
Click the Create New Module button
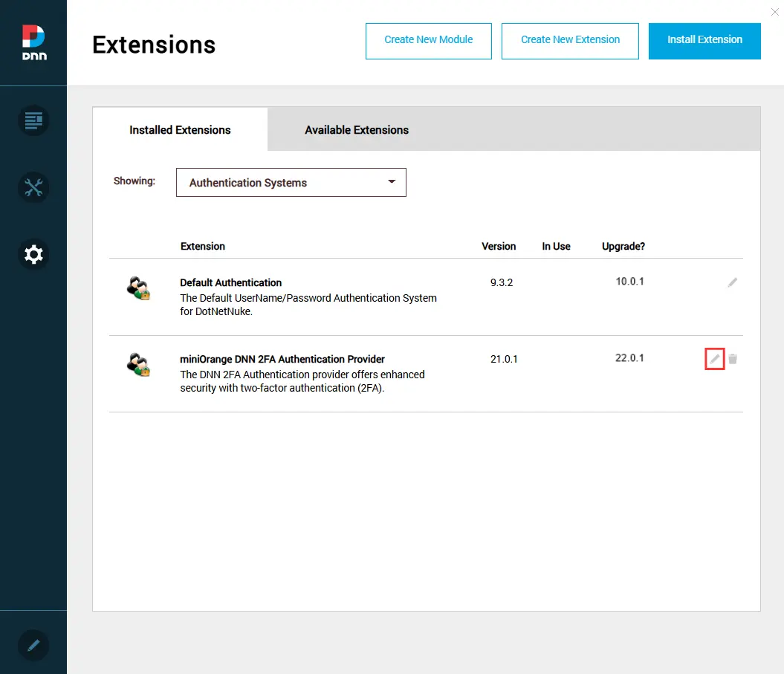429,41
